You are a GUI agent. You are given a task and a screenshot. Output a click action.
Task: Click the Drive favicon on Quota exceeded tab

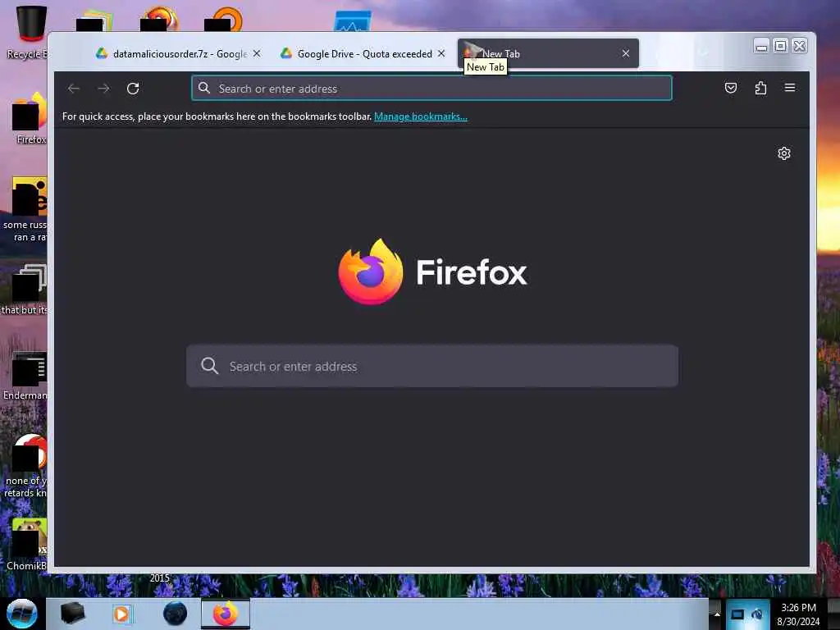tap(286, 53)
